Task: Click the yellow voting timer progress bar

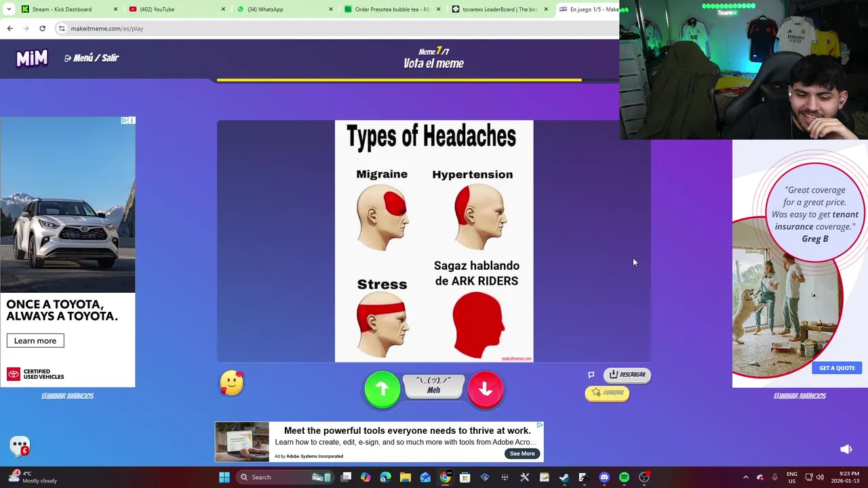Action: (x=399, y=80)
